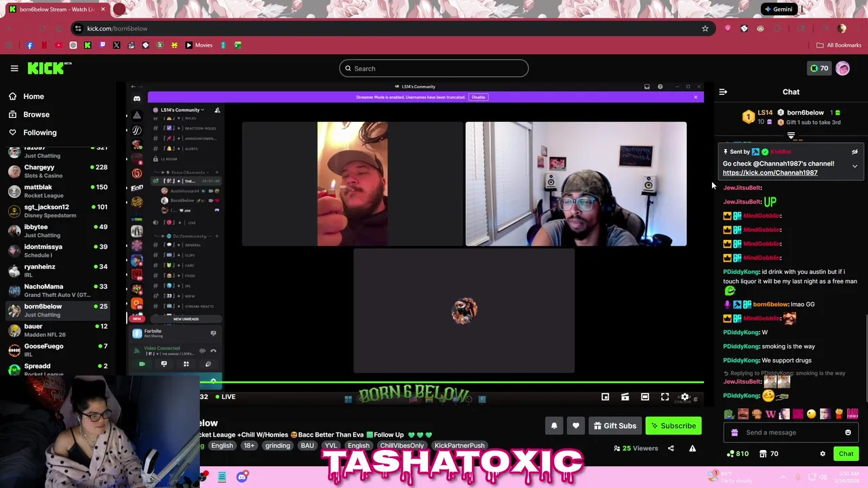
Task: Open the emoji picker in the chat box
Action: click(848, 432)
